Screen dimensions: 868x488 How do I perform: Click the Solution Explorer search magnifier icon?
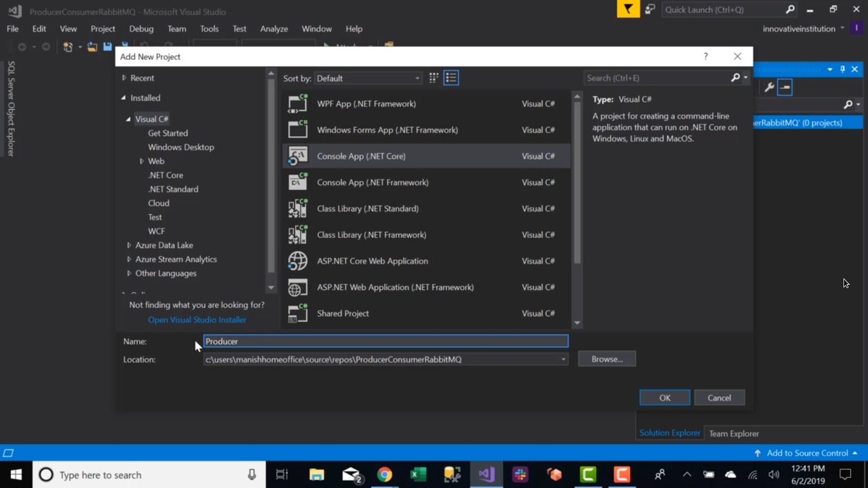coord(848,105)
